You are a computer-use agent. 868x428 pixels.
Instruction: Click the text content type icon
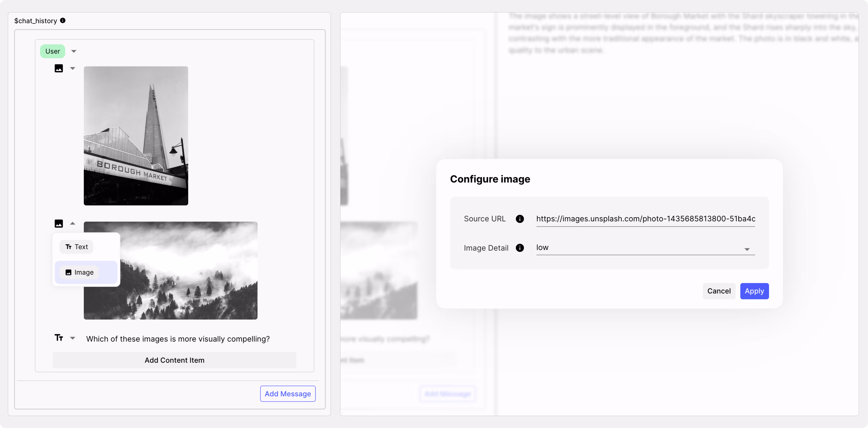[59, 338]
